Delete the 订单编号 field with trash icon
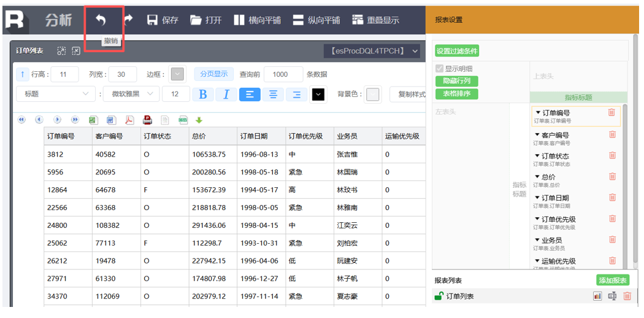The height and width of the screenshot is (318, 644). [611, 112]
